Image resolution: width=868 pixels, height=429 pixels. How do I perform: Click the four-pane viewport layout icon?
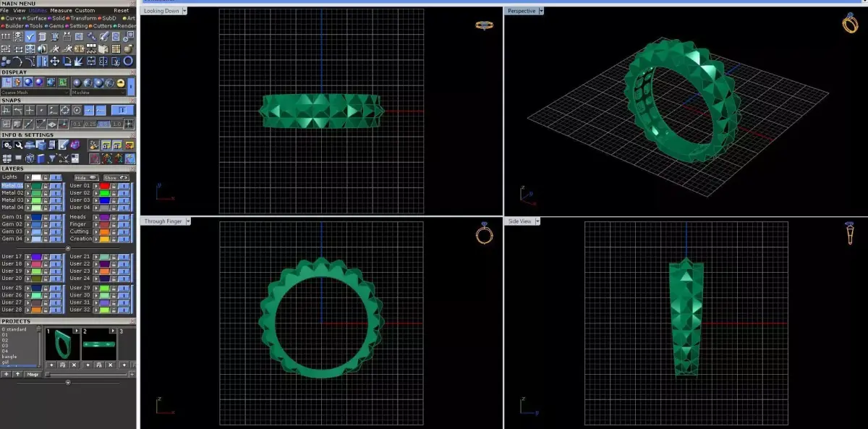pyautogui.click(x=7, y=158)
